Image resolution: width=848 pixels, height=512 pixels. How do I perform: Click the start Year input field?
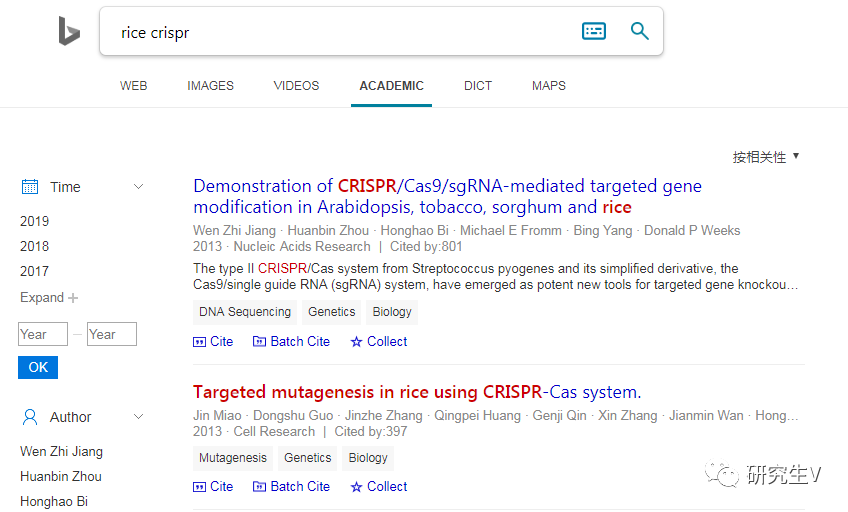pyautogui.click(x=43, y=334)
